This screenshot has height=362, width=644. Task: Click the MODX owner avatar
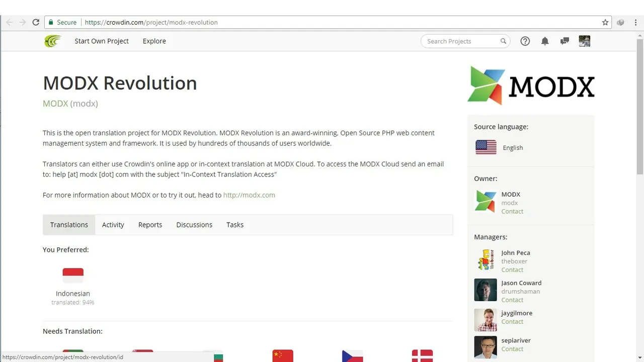tap(486, 202)
